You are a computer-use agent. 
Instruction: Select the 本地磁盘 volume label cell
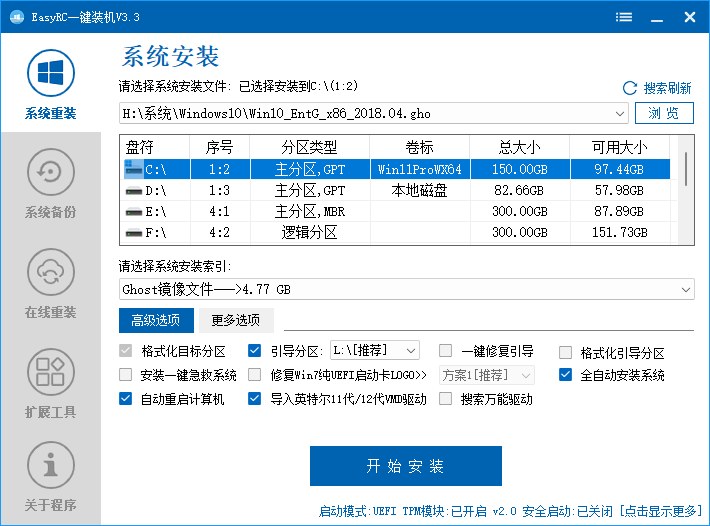[420, 191]
